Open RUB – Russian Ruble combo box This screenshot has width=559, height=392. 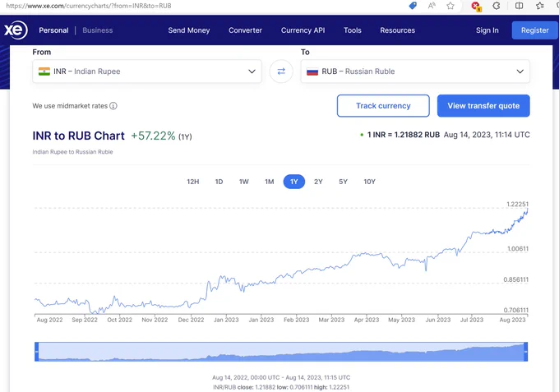pos(415,71)
